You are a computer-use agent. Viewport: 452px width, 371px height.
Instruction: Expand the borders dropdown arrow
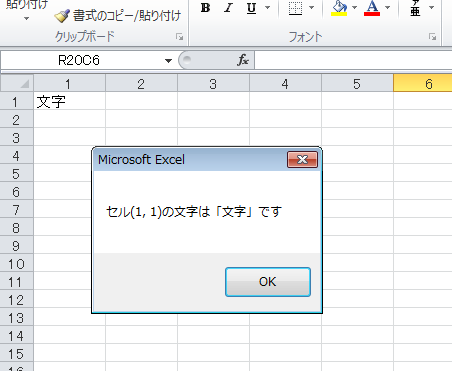pos(312,7)
